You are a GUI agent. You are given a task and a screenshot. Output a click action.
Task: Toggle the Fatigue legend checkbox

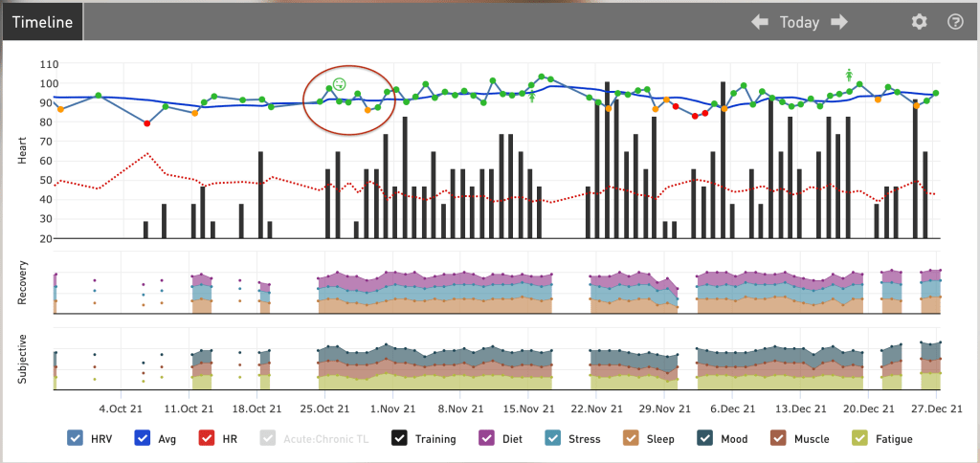(860, 439)
